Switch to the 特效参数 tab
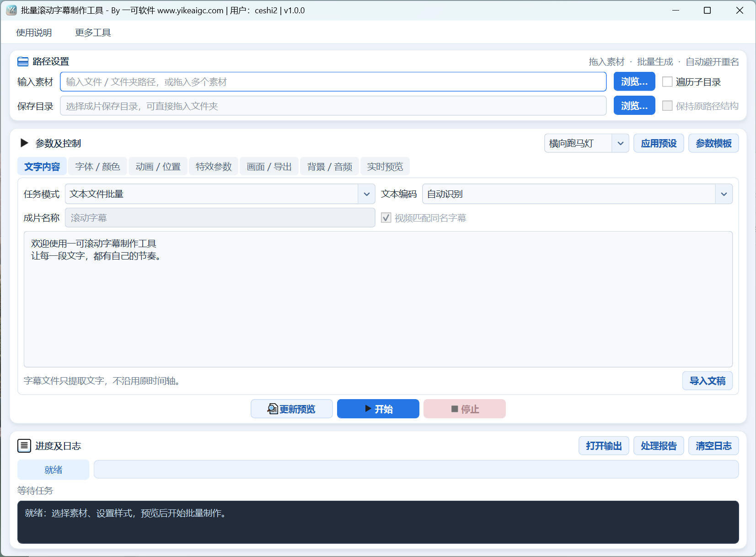The image size is (756, 557). [x=214, y=167]
